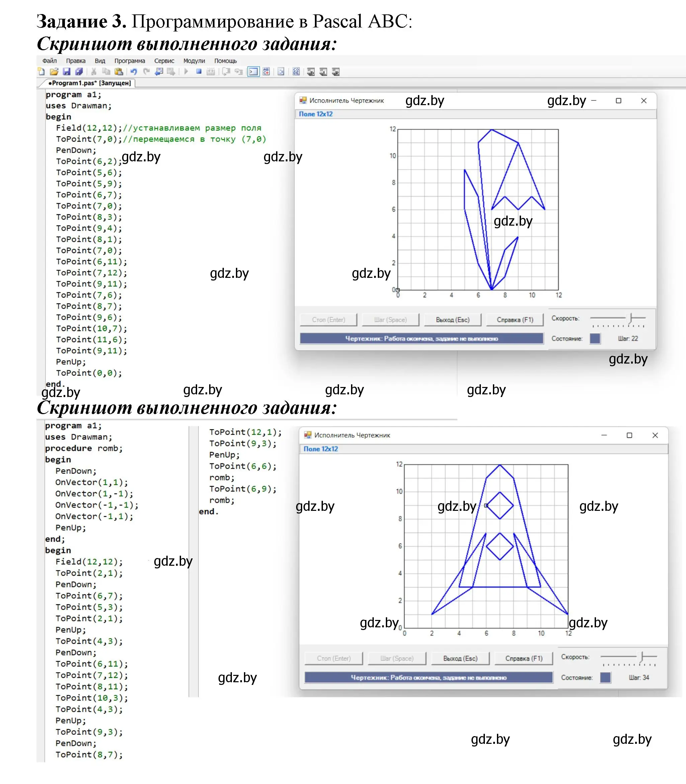Click the Save floppy disk icon

pyautogui.click(x=67, y=72)
